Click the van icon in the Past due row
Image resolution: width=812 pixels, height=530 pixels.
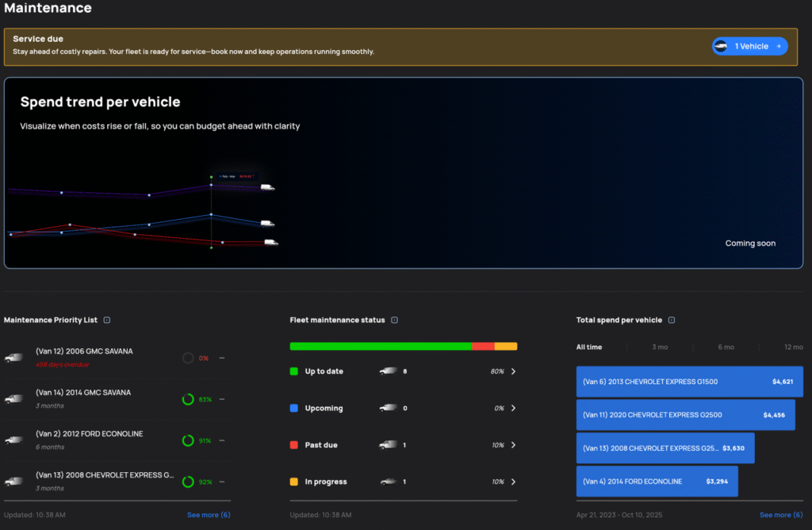tap(388, 445)
